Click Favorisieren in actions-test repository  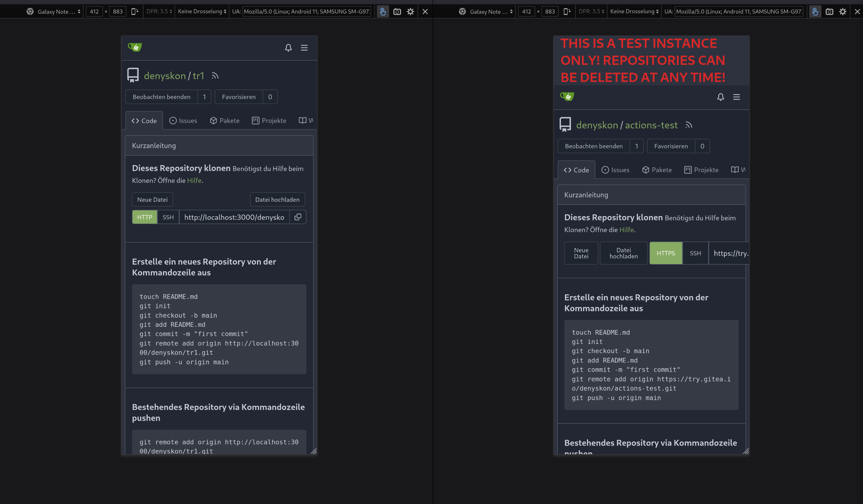click(671, 146)
